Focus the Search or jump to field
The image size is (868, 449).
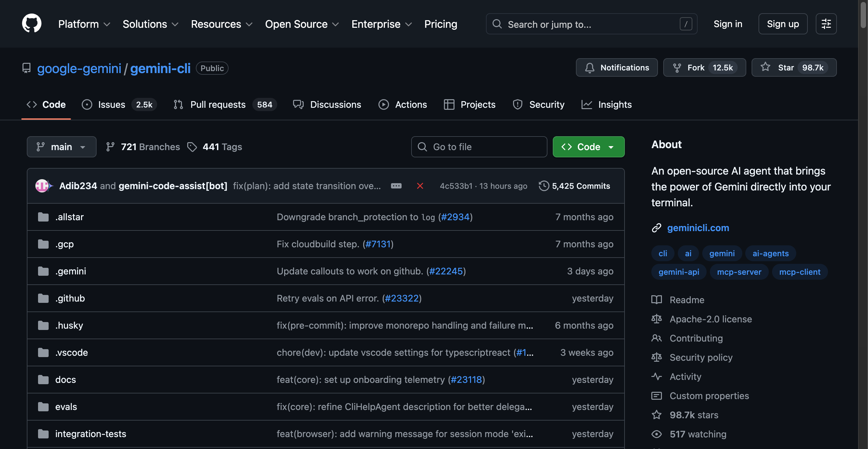[591, 24]
